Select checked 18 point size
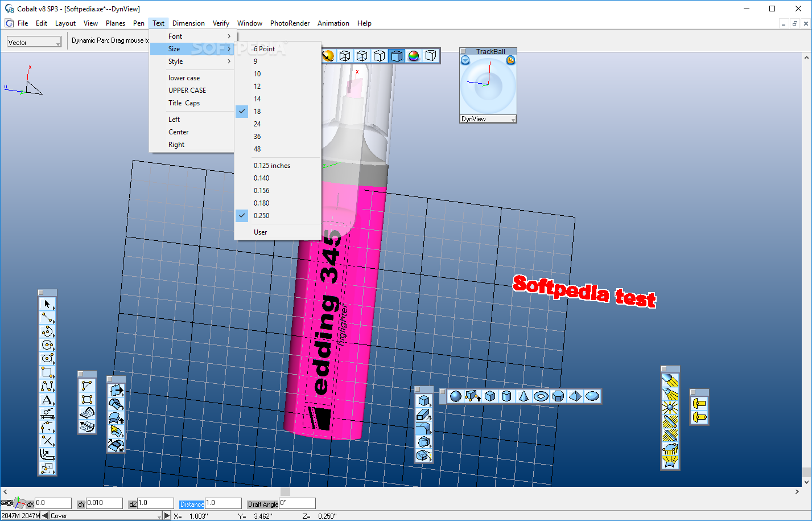 click(278, 112)
